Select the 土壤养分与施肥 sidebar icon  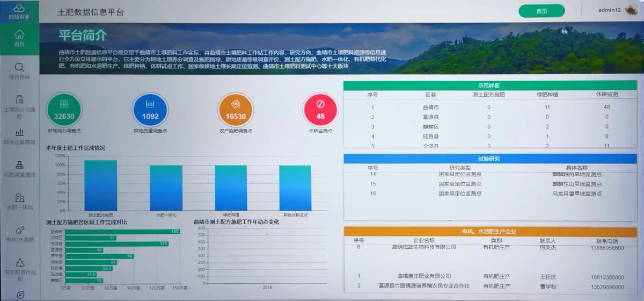point(19,99)
